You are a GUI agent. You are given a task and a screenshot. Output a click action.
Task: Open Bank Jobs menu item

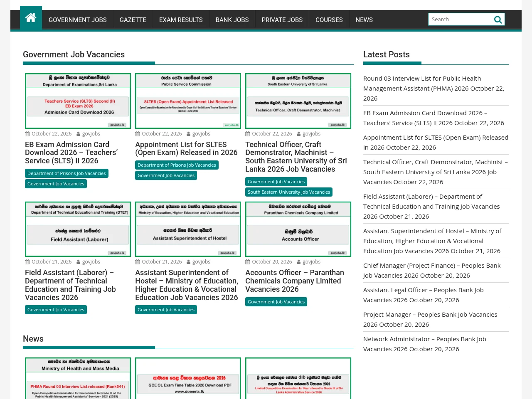pyautogui.click(x=232, y=20)
